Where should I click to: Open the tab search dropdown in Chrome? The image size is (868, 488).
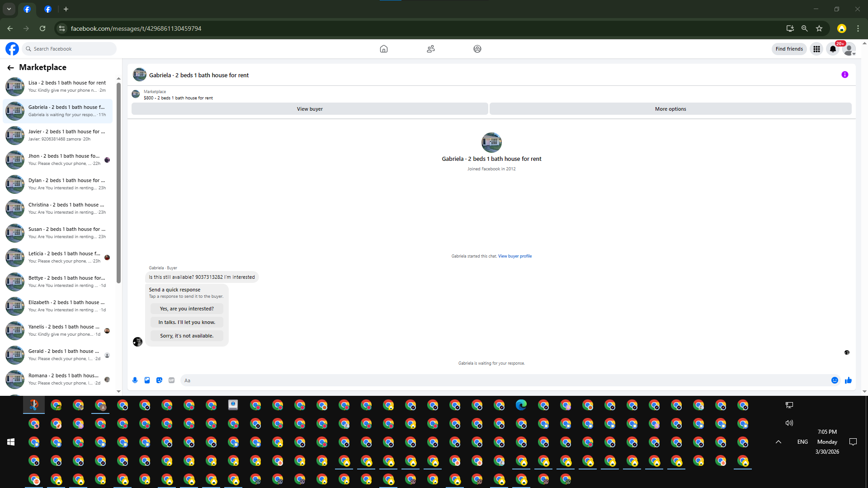9,9
